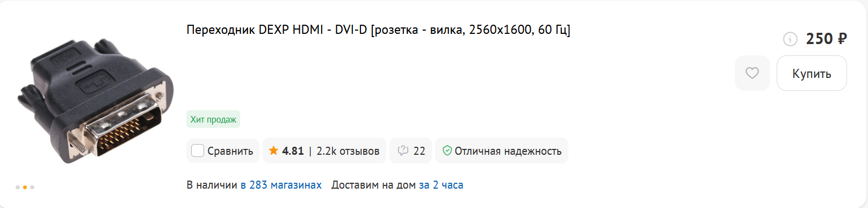Select the third image carousel dot

click(x=32, y=187)
